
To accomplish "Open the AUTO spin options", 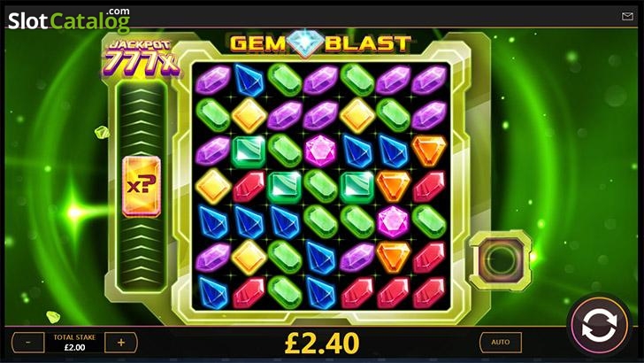I will [501, 342].
